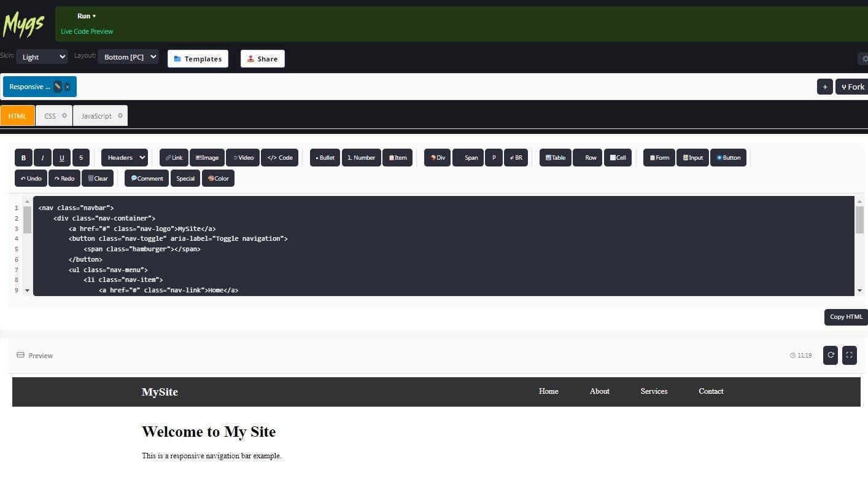Insert a Number list
This screenshot has height=481, width=868.
[x=361, y=158]
